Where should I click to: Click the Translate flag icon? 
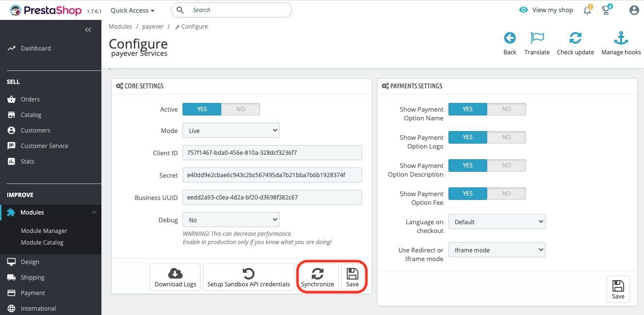(x=537, y=38)
